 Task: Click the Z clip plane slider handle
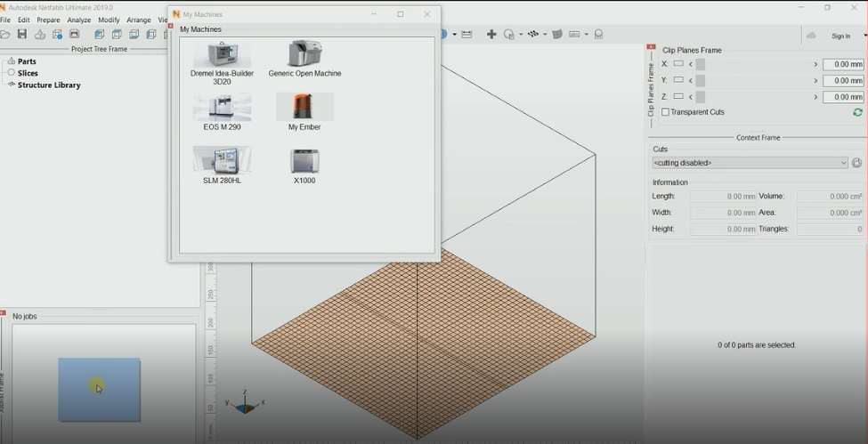[701, 97]
